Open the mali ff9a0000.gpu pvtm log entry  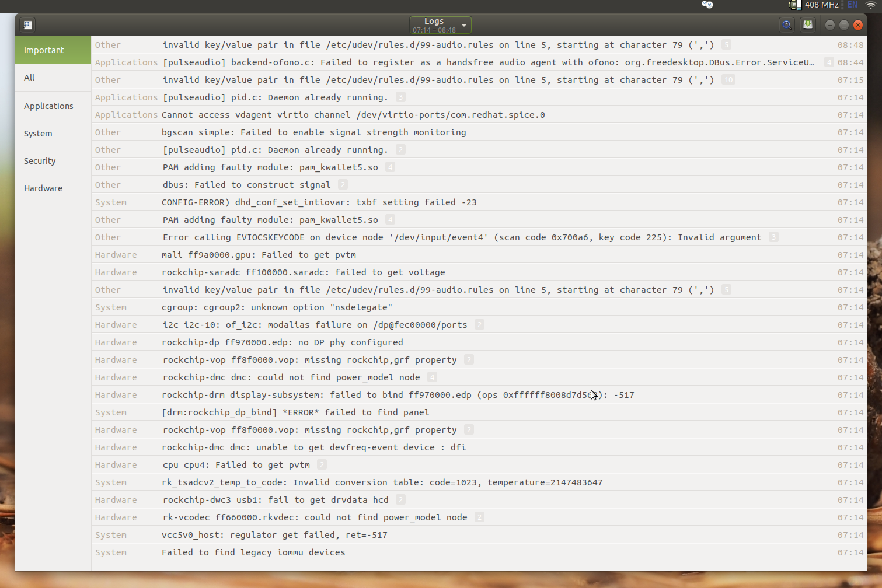pyautogui.click(x=259, y=255)
